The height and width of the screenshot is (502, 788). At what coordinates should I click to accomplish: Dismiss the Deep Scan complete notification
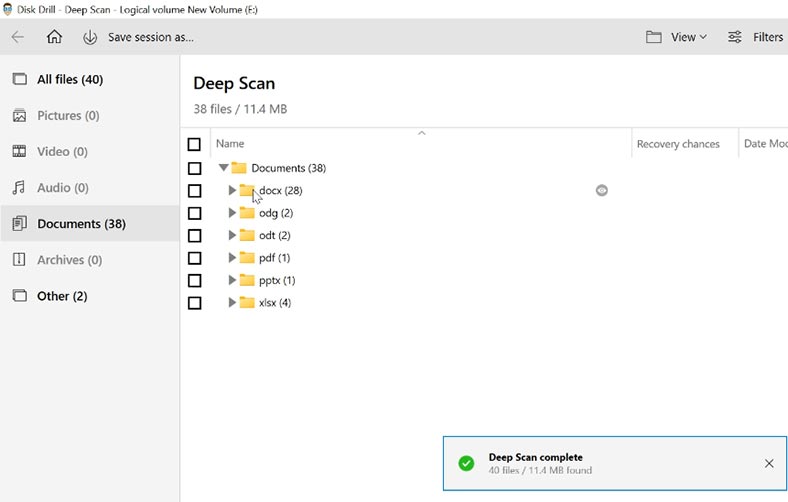click(x=769, y=463)
